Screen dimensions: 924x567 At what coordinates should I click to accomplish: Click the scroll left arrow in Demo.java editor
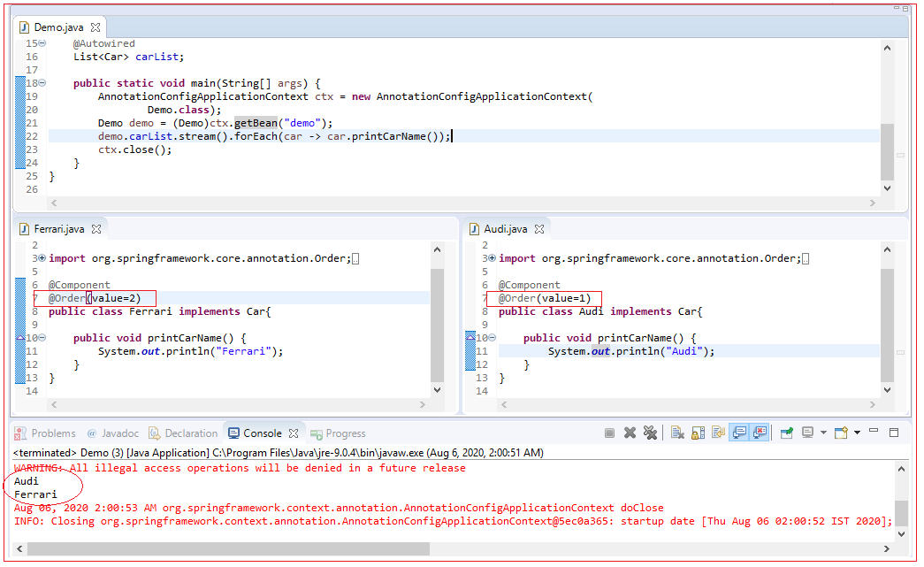click(54, 203)
